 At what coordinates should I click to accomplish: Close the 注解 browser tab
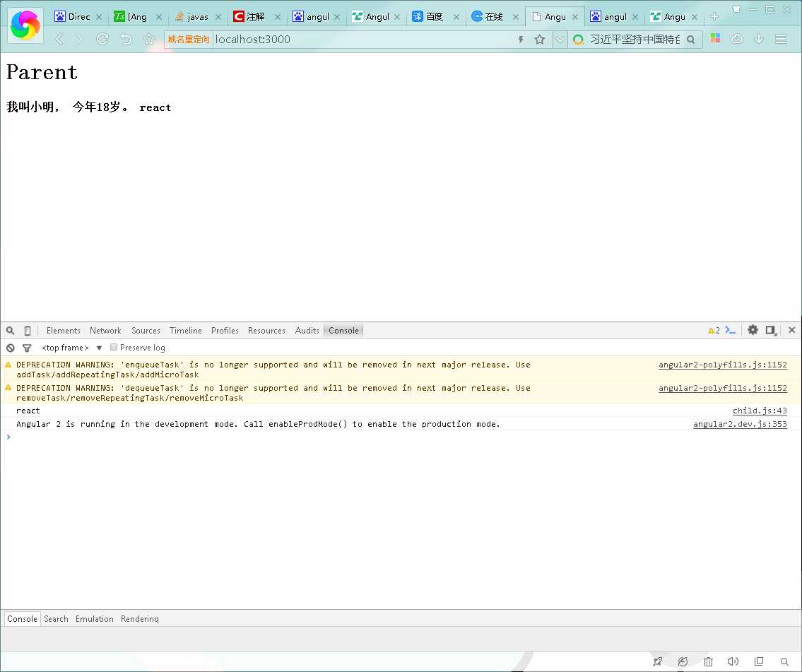point(277,17)
